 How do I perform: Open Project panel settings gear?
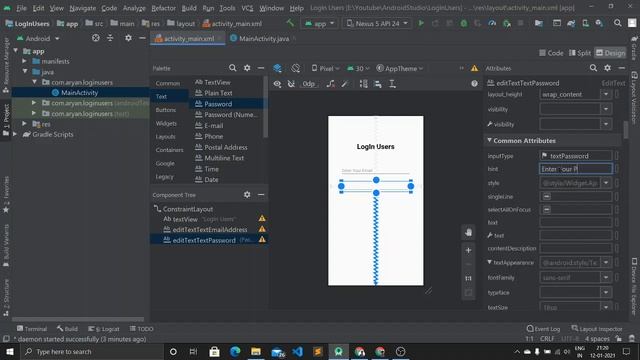(x=128, y=38)
